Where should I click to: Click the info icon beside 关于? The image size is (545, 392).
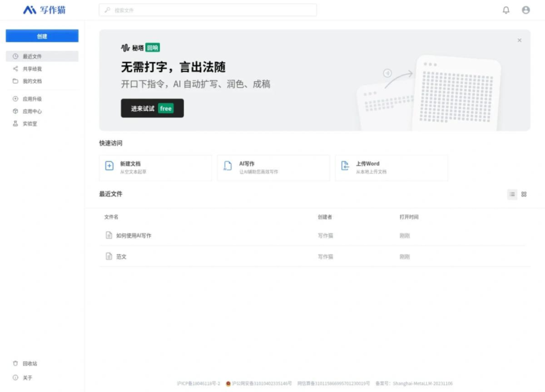(15, 378)
